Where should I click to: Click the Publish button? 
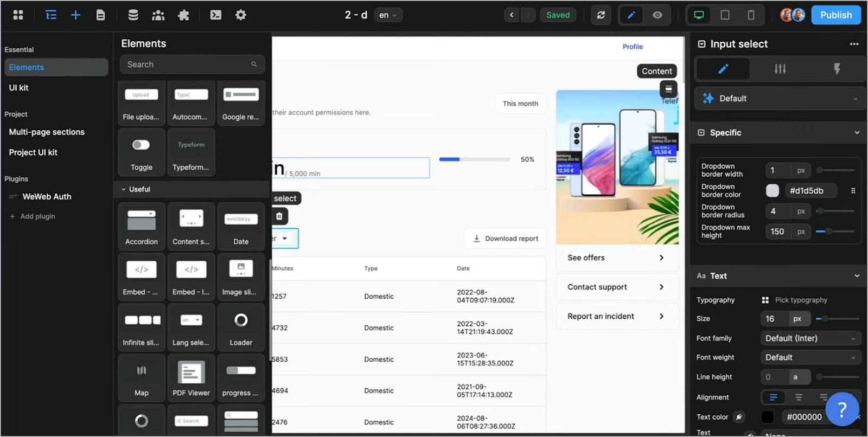[836, 15]
